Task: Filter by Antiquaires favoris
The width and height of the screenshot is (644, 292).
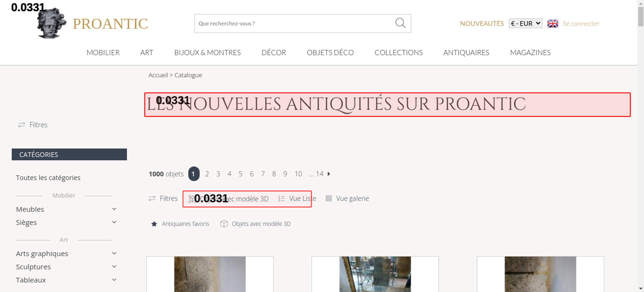Action: click(x=180, y=224)
